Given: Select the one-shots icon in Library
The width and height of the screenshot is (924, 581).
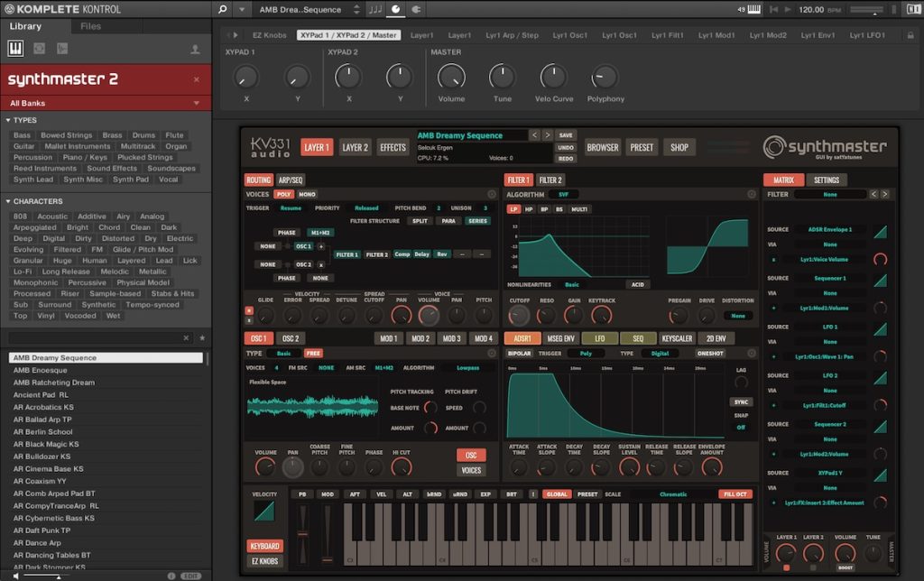Looking at the screenshot, I should [x=62, y=49].
